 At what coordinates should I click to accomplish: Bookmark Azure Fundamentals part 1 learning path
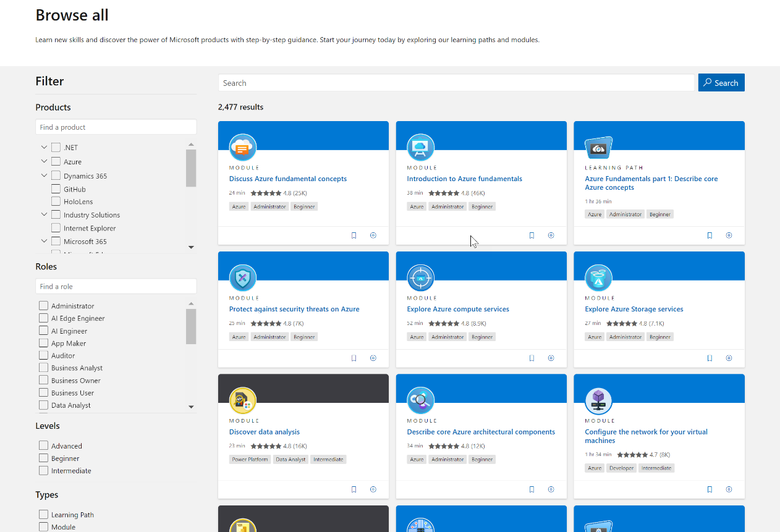point(710,235)
